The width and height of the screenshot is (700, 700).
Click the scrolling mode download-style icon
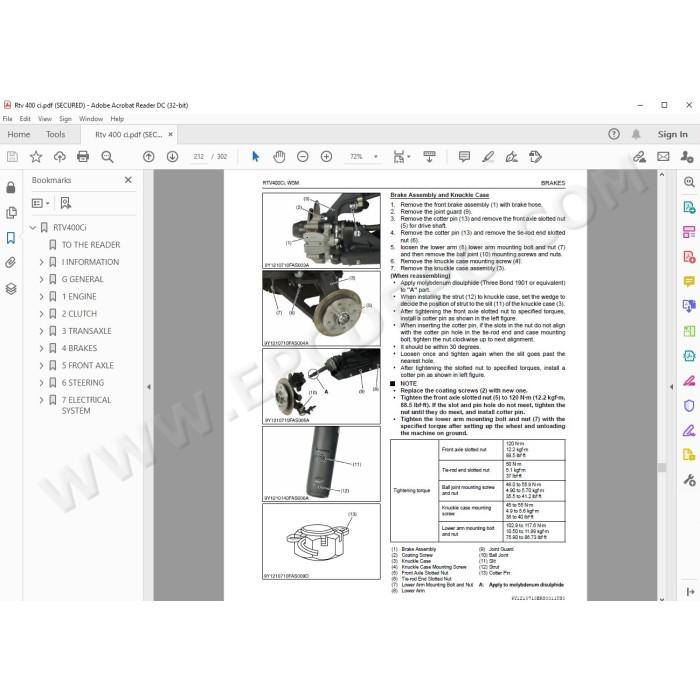(429, 157)
